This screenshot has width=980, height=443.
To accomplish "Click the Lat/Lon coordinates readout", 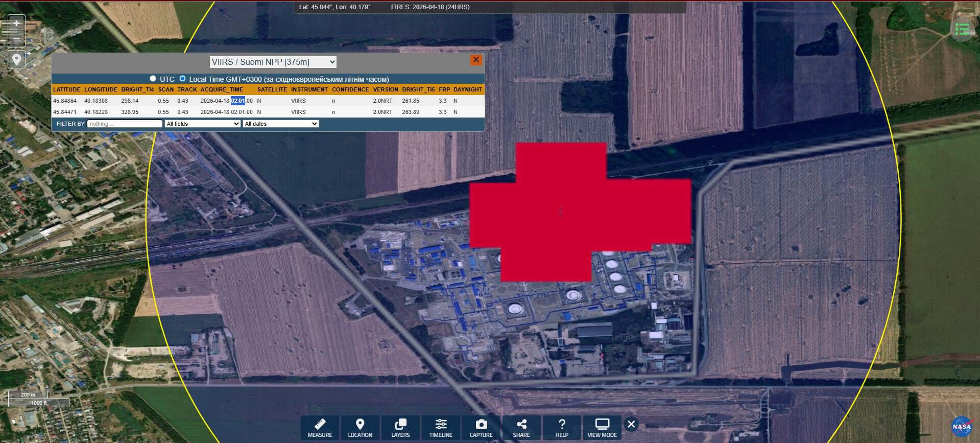I will [335, 7].
